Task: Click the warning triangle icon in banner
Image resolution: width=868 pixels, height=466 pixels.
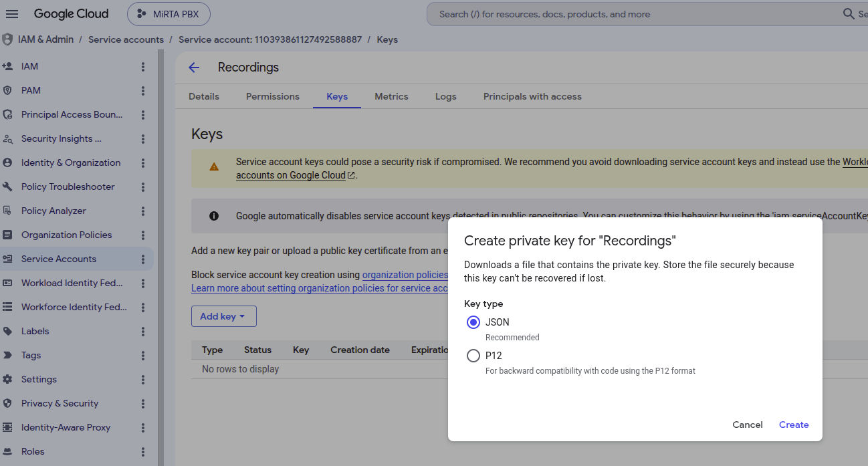Action: [x=214, y=167]
